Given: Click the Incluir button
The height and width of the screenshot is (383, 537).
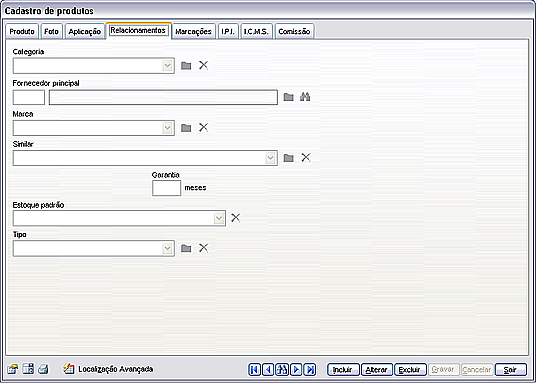Looking at the screenshot, I should tap(343, 370).
